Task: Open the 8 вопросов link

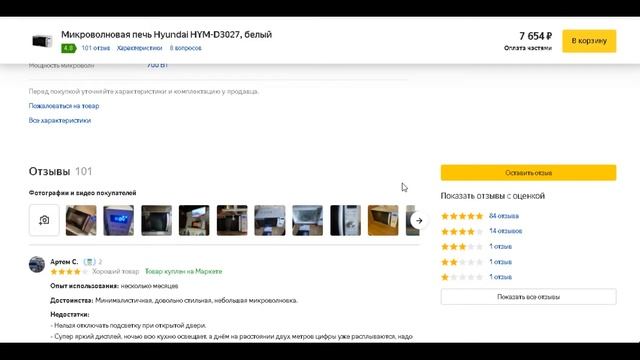Action: point(186,48)
